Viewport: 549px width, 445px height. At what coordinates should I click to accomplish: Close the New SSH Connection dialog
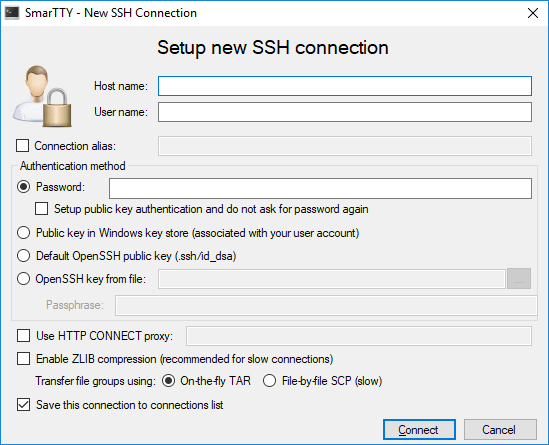point(533,13)
